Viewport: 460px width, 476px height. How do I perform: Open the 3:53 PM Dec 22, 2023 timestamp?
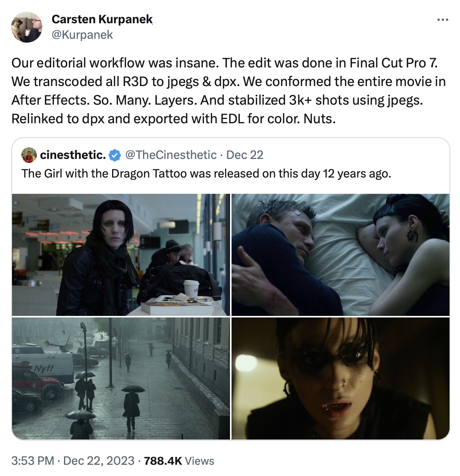(73, 460)
